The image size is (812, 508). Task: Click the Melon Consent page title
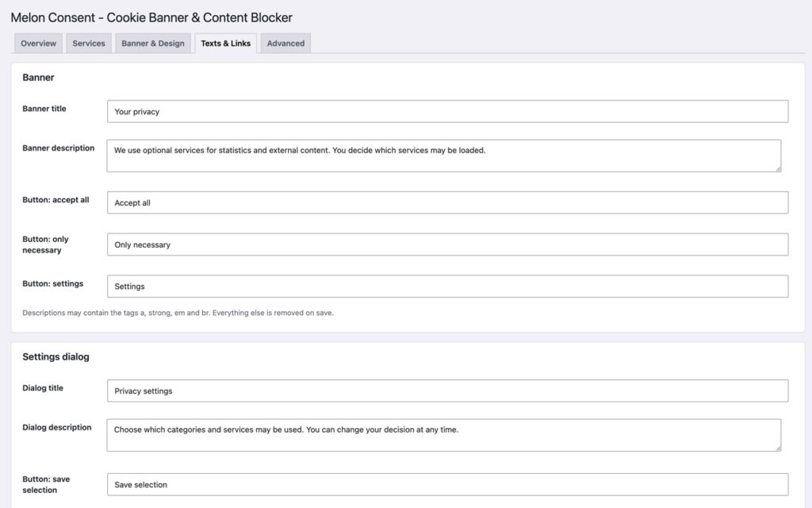(151, 17)
